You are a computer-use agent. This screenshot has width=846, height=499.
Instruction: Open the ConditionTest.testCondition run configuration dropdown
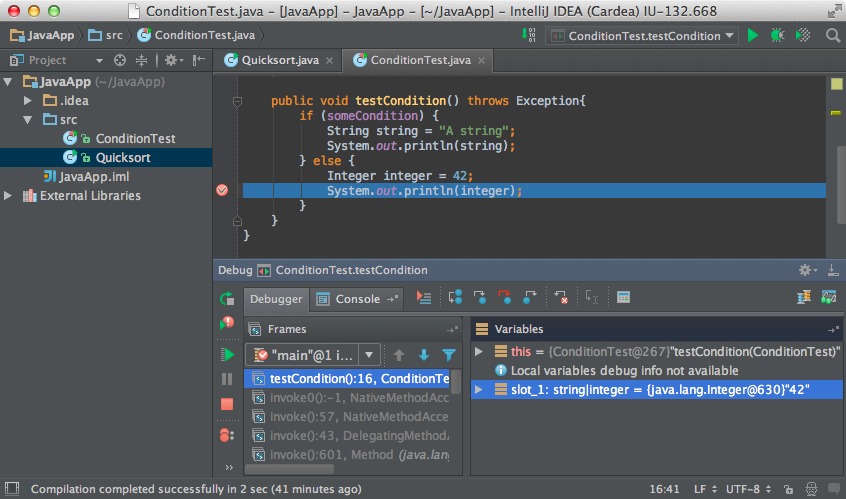[643, 36]
